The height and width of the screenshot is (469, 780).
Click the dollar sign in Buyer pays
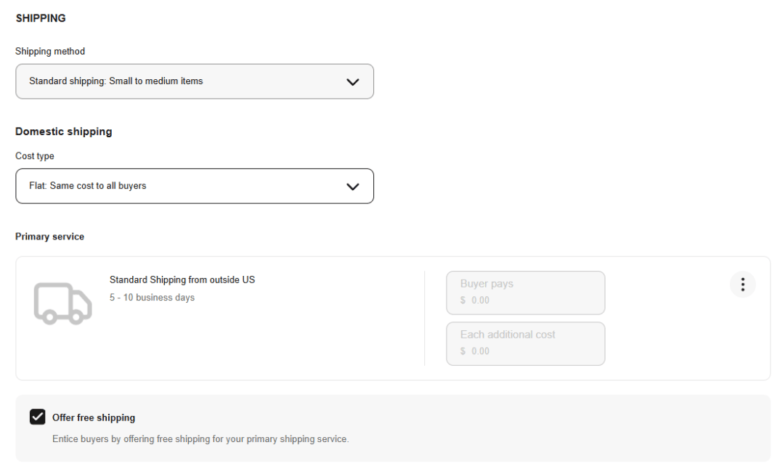[463, 300]
